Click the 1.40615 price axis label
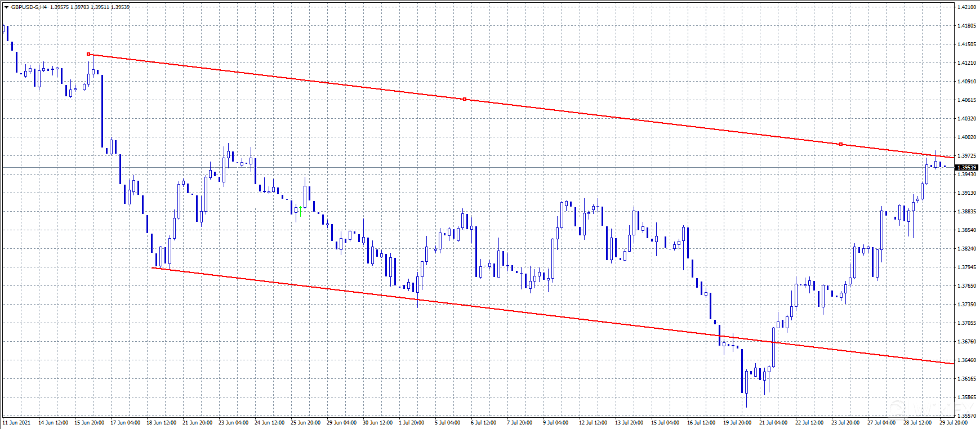This screenshot has height=429, width=980. point(966,100)
